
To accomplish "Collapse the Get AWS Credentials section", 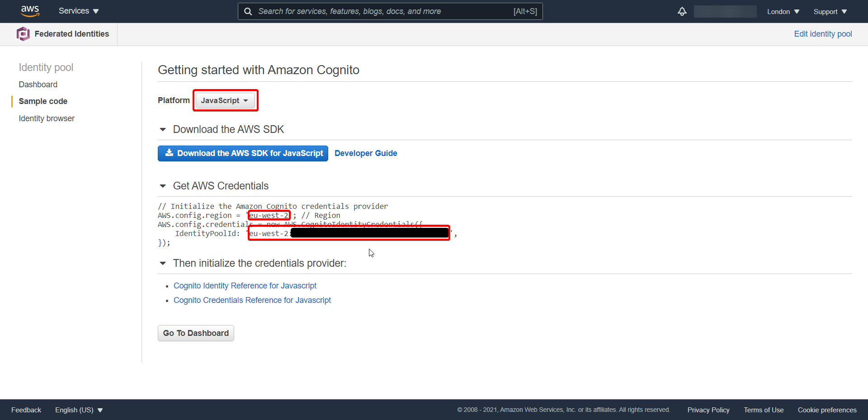I will [163, 186].
